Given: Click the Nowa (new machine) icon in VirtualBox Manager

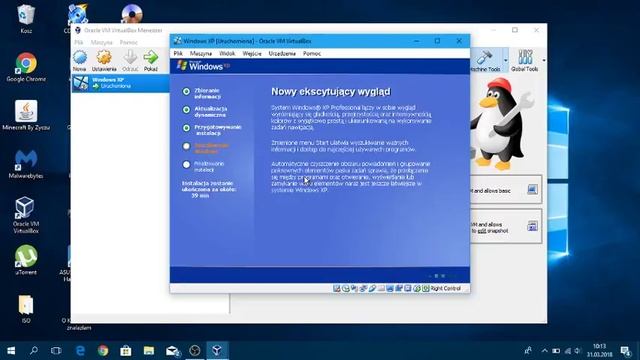Looking at the screenshot, I should pos(80,58).
